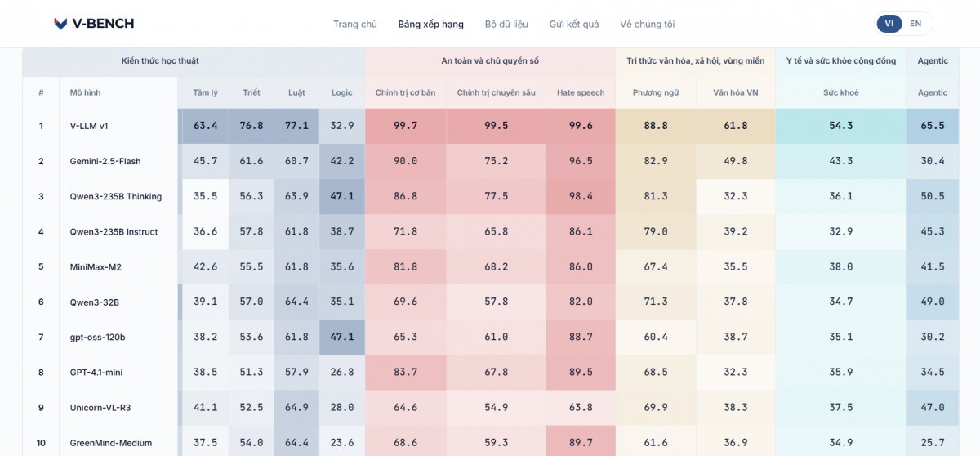The height and width of the screenshot is (456, 980).
Task: Sort by the Logic column header
Action: [342, 92]
